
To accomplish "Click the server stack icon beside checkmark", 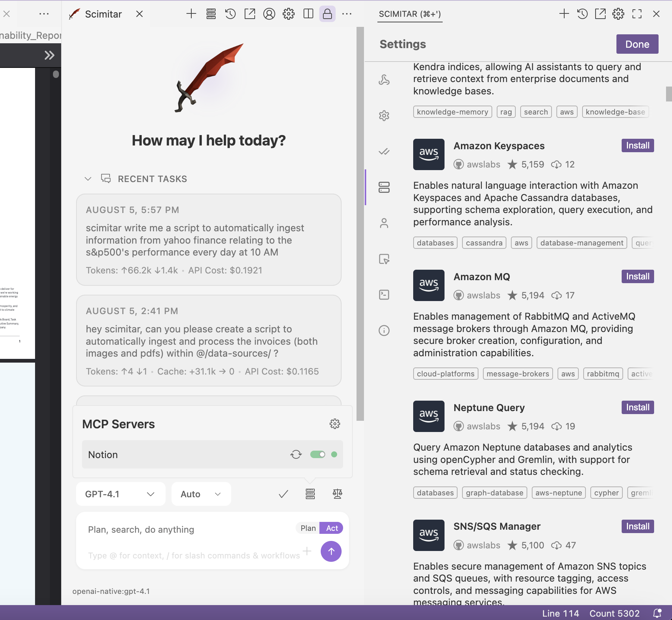I will coord(310,494).
